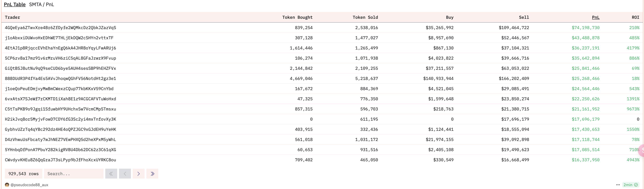This screenshot has height=189, width=644.
Task: Open the PnL Table title link
Action: point(15,5)
